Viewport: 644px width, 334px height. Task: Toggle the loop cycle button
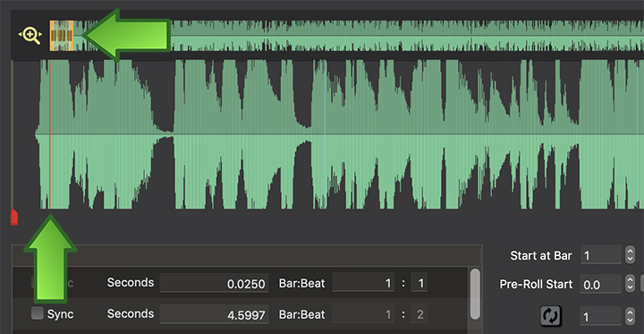(551, 316)
